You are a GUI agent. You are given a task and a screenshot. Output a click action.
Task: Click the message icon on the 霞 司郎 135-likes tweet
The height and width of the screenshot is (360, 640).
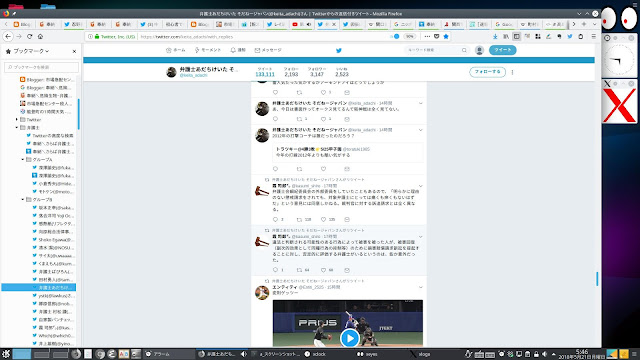point(347,220)
